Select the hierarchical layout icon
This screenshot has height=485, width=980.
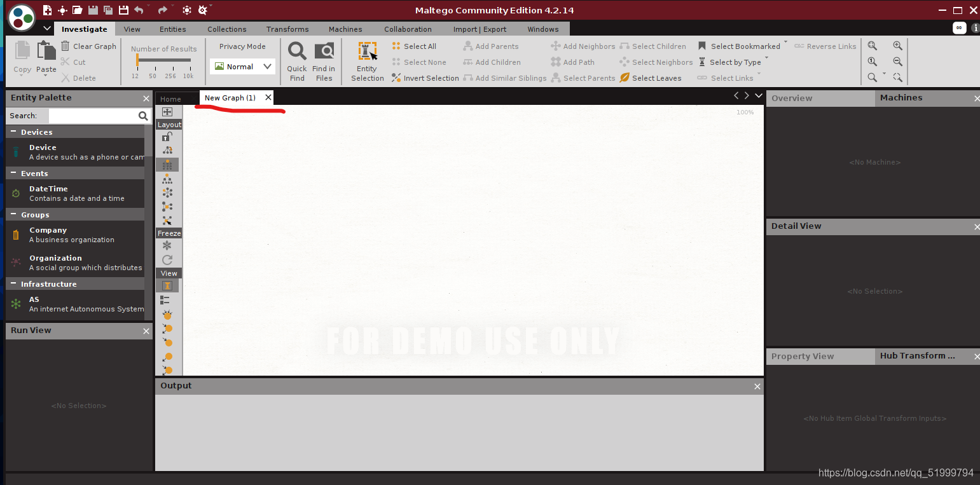click(x=167, y=180)
